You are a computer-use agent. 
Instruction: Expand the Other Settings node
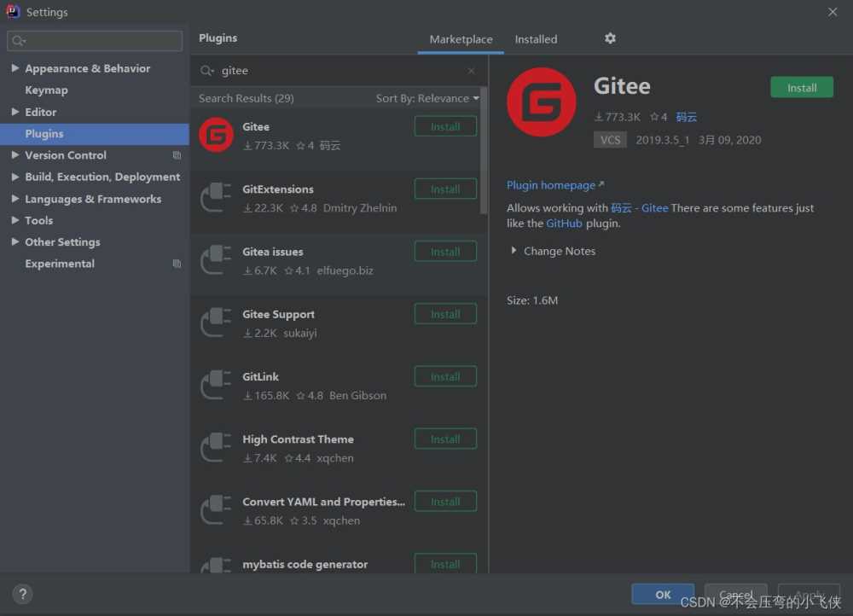point(15,241)
